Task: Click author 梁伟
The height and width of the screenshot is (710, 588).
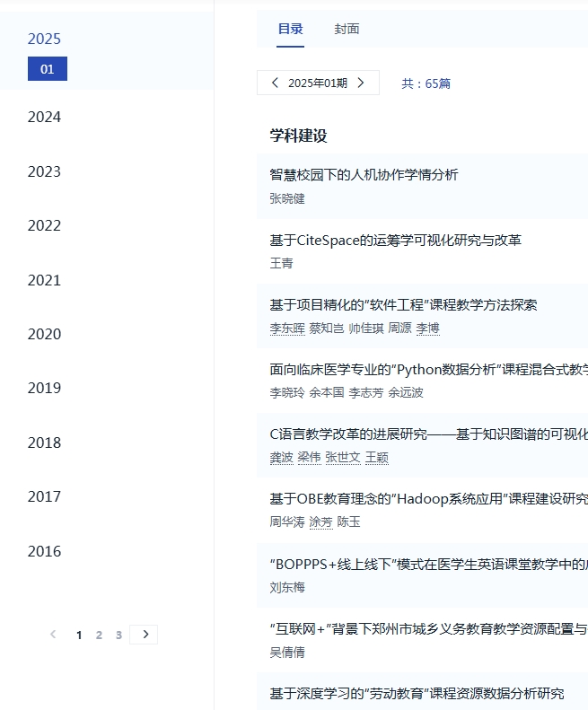Action: click(x=309, y=458)
